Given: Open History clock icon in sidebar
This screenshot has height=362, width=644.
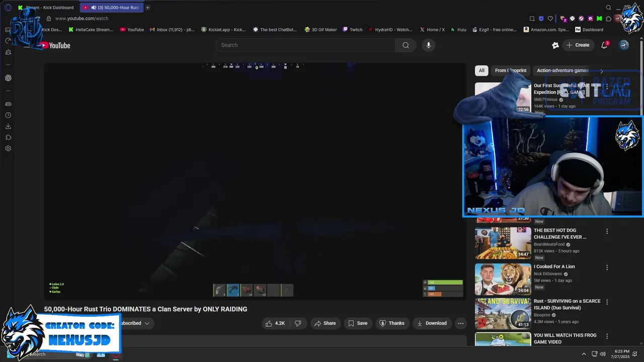Looking at the screenshot, I should tap(8, 115).
